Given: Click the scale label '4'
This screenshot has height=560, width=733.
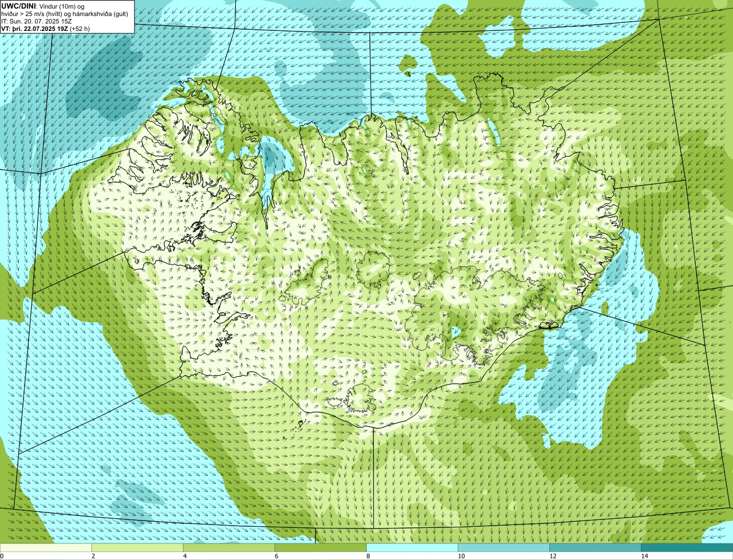Looking at the screenshot, I should (x=184, y=556).
